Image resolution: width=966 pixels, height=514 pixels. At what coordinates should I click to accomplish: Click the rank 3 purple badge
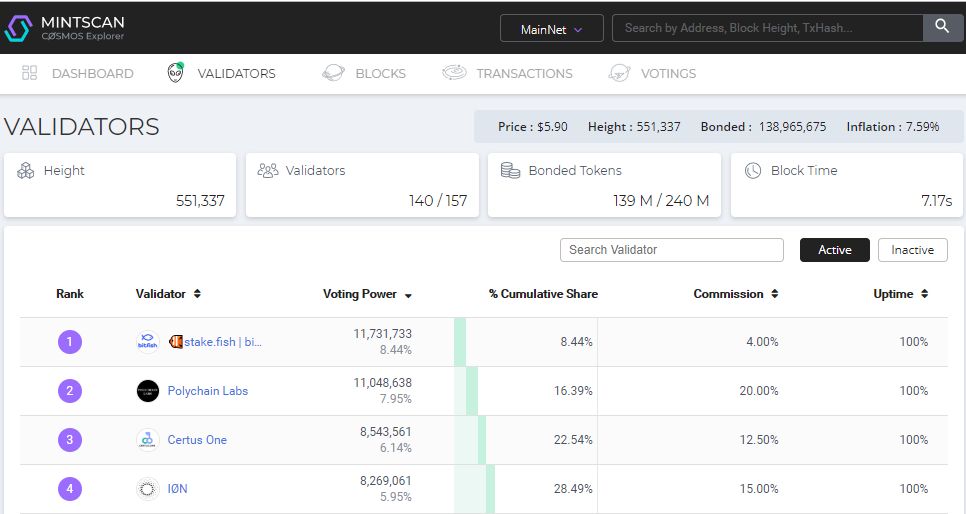(x=70, y=439)
